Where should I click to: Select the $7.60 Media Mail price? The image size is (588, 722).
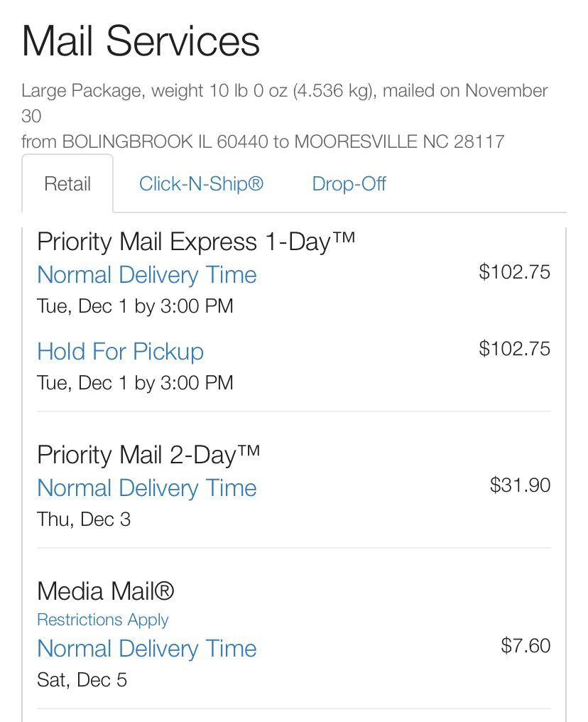[x=526, y=645]
